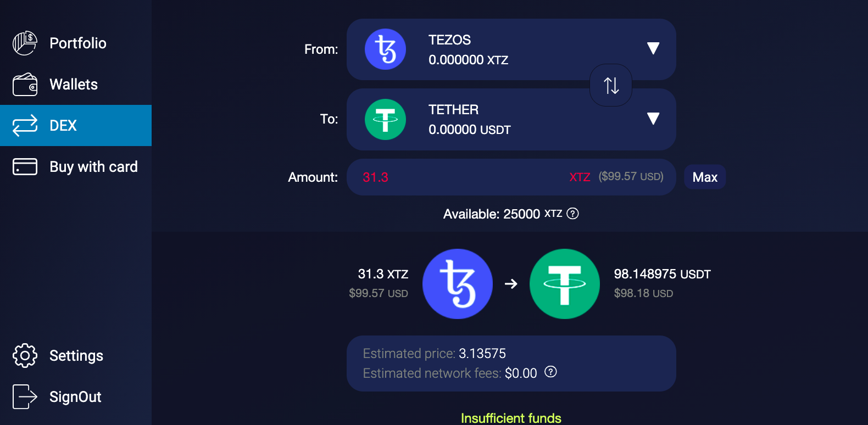Click the Tether logo in the To field
The image size is (868, 425).
tap(385, 119)
